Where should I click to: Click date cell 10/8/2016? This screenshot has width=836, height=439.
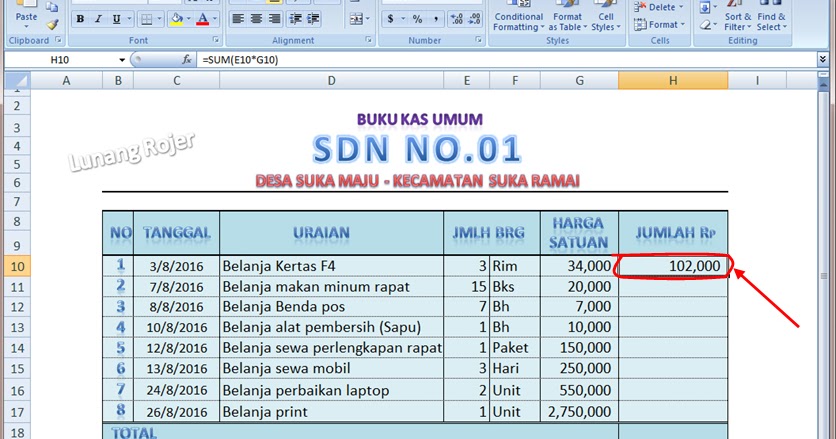[x=176, y=327]
